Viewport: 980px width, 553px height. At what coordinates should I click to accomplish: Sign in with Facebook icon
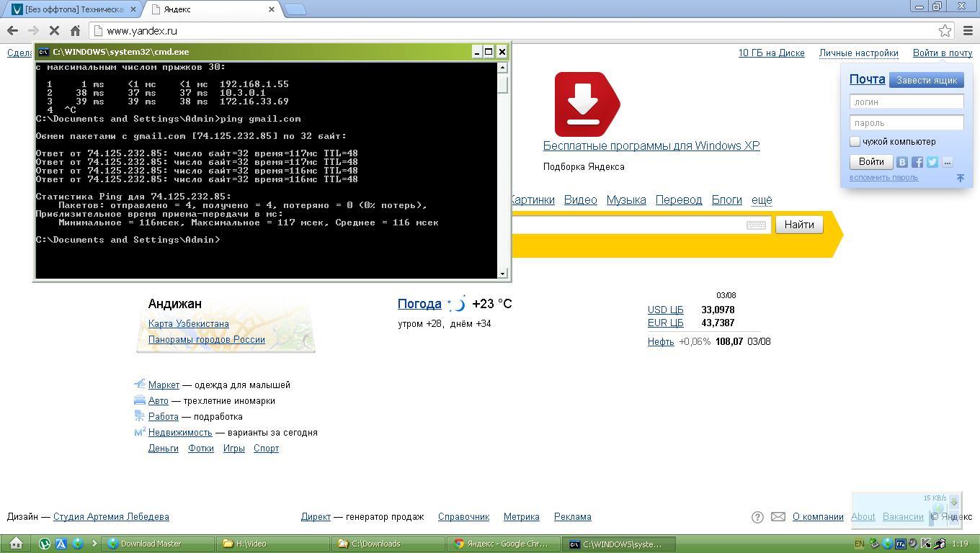[917, 162]
